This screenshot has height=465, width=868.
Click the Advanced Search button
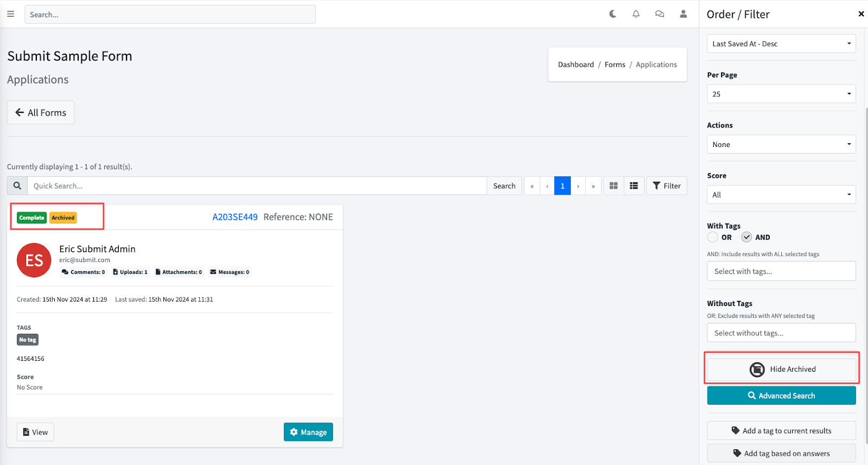coord(781,396)
